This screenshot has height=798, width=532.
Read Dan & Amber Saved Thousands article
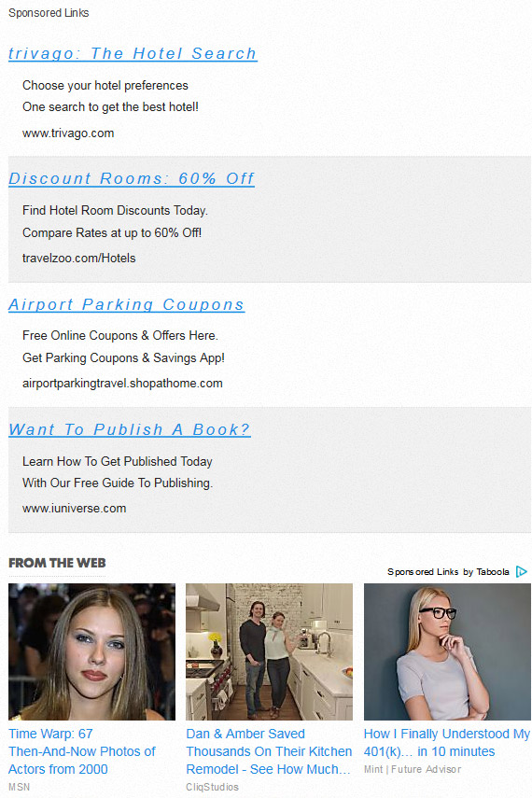[269, 751]
